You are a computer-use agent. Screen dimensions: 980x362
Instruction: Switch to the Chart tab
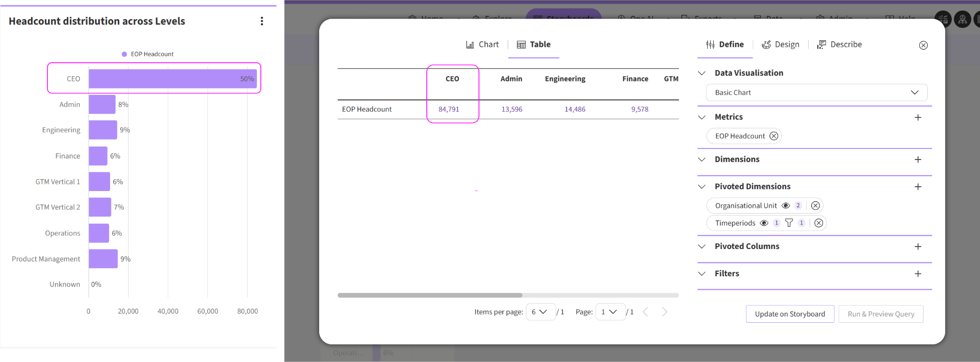coord(482,45)
